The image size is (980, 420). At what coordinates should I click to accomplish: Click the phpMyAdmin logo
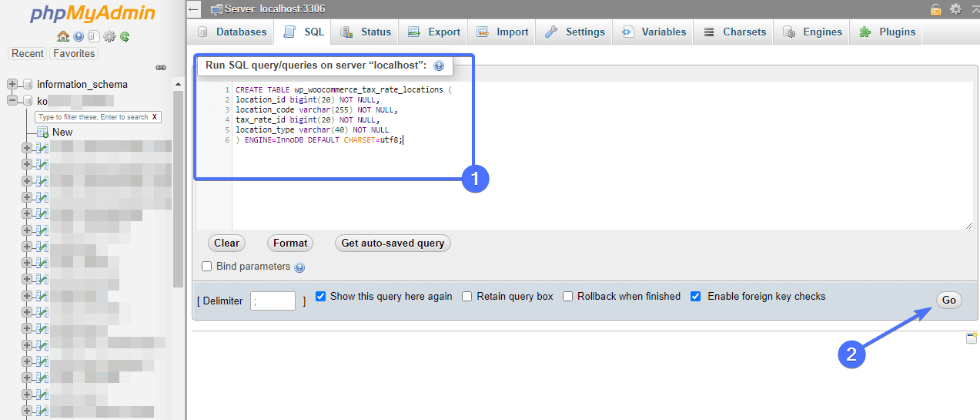93,14
